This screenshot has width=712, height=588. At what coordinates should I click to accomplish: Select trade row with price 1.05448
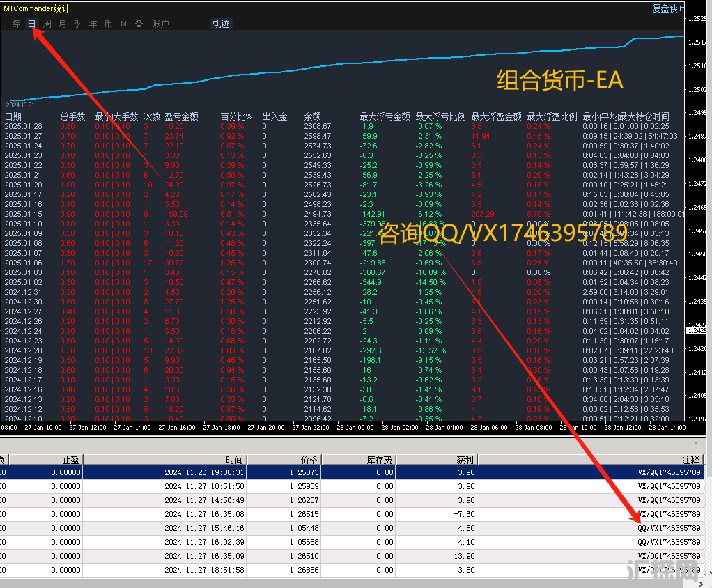[x=352, y=528]
